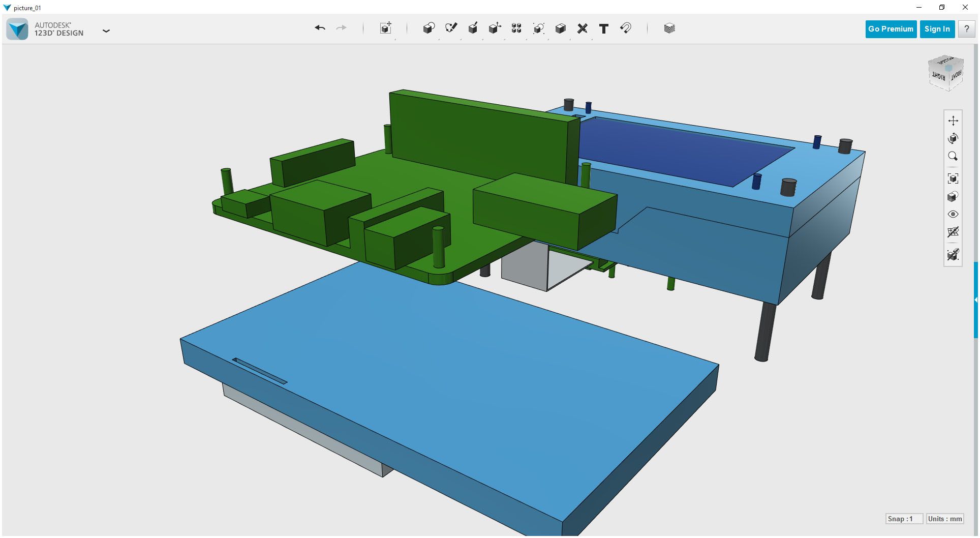This screenshot has width=980, height=538.
Task: Open the main menu chevron beside 123D Design
Action: tap(106, 31)
